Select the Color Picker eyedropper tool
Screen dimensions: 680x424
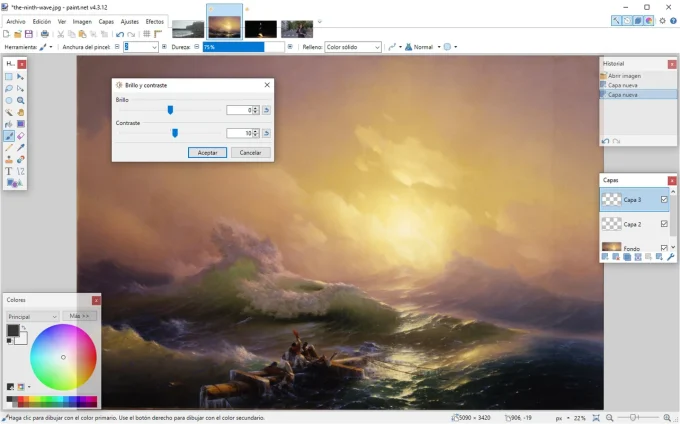point(21,148)
